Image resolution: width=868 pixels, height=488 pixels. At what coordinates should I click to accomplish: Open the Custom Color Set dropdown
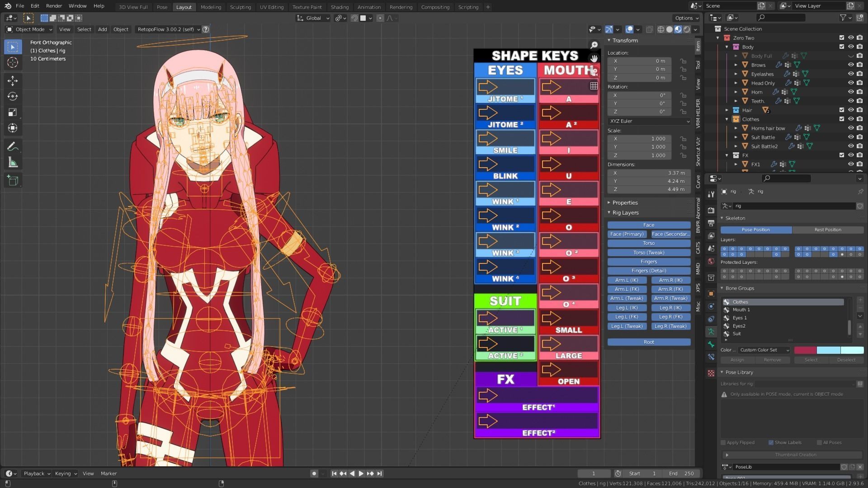click(764, 350)
